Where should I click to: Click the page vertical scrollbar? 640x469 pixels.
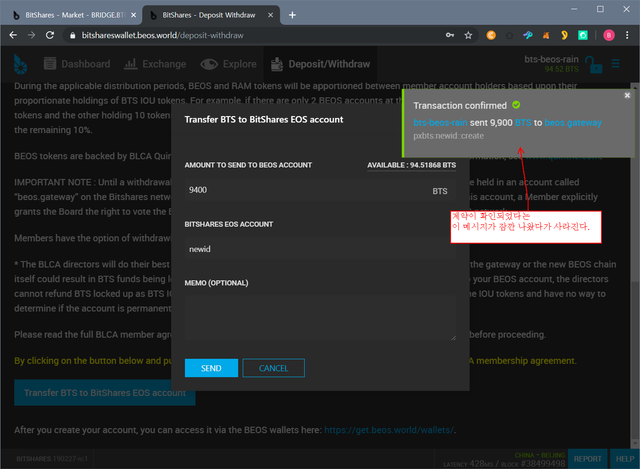(635, 265)
